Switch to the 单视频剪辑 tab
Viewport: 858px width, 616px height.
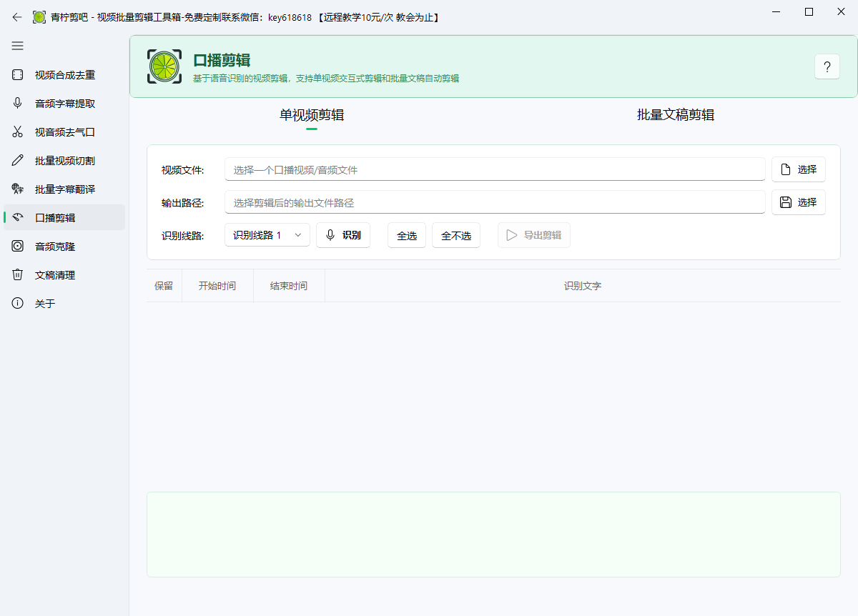click(312, 114)
